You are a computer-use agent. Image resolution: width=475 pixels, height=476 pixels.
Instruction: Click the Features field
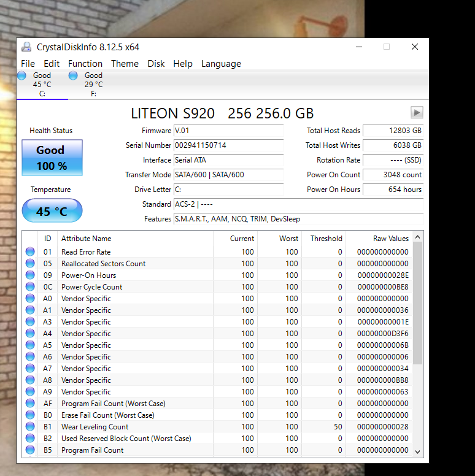(298, 219)
